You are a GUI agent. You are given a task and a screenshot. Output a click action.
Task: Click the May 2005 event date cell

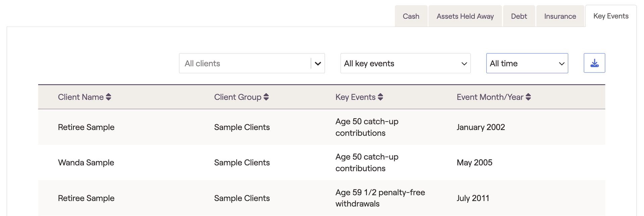[x=474, y=163]
